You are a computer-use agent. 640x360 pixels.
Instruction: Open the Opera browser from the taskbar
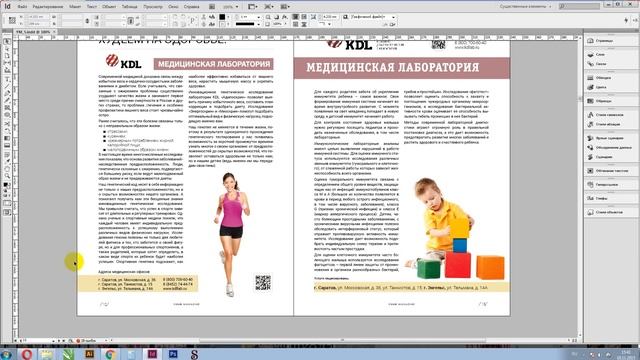click(27, 354)
